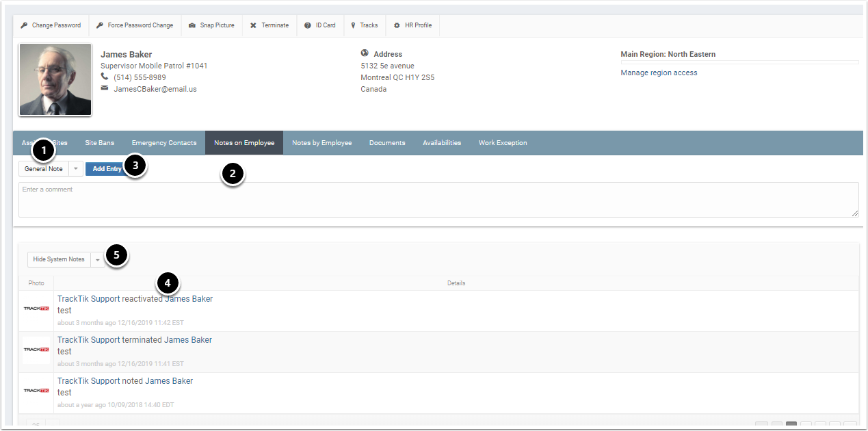
Task: Open the ID Card action
Action: 320,25
